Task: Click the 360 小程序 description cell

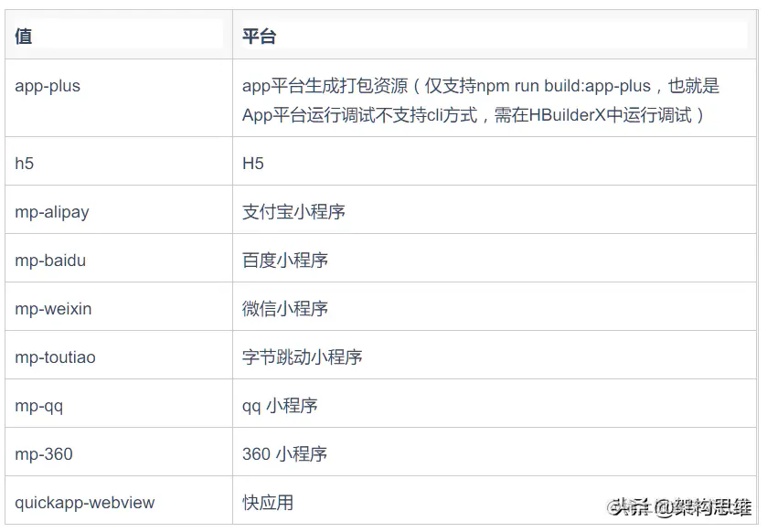Action: pyautogui.click(x=285, y=453)
